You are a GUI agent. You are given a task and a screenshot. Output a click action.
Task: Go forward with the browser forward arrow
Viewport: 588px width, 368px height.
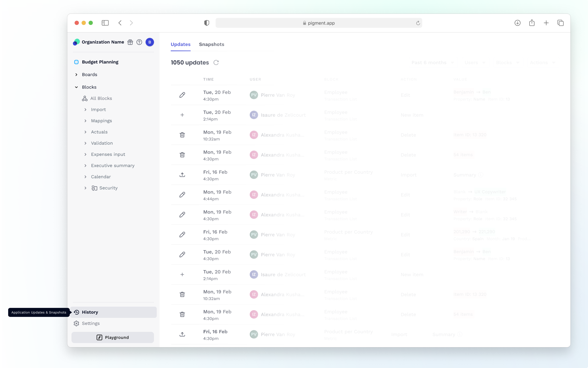click(131, 23)
